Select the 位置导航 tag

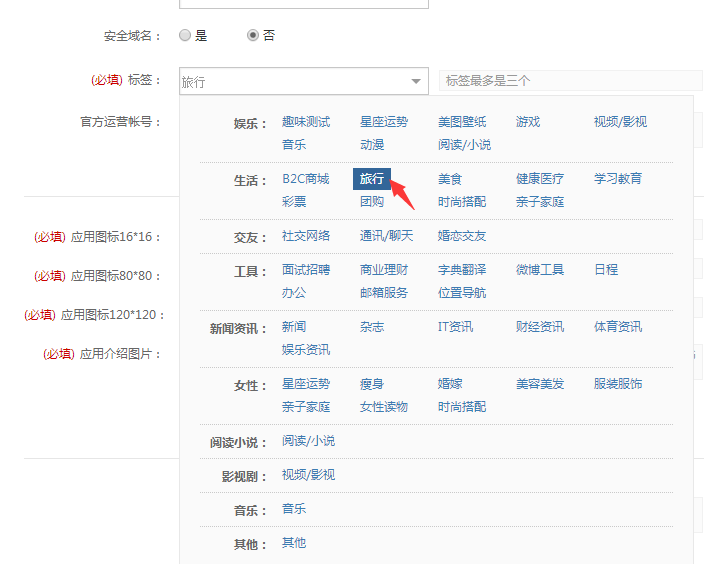[x=462, y=293]
